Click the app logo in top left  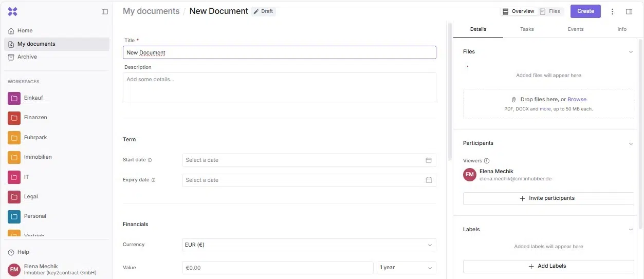[x=13, y=12]
